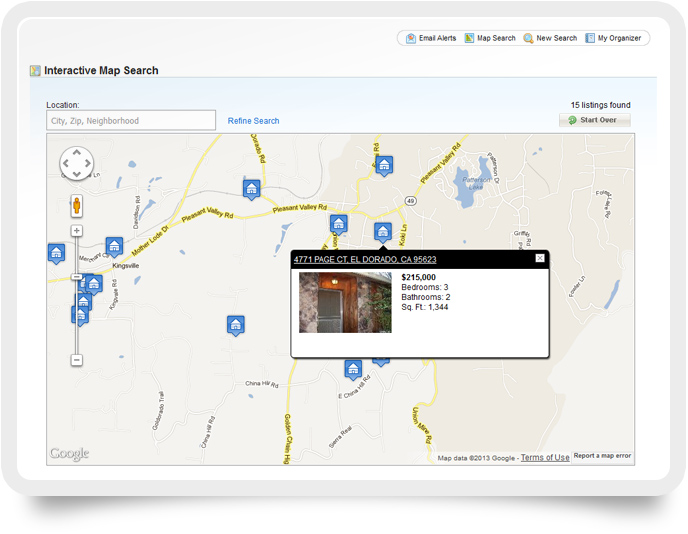Click the Route 49 highway shield

(410, 201)
